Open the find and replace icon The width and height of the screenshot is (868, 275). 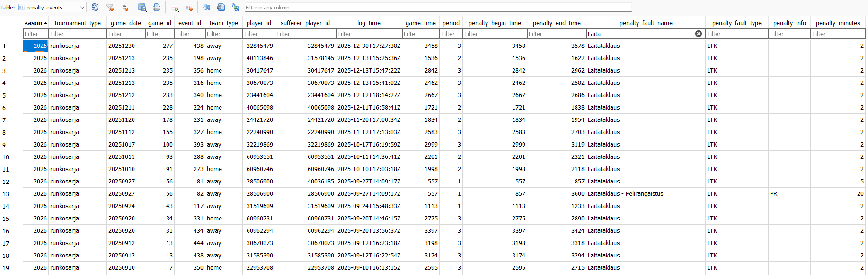(x=235, y=8)
